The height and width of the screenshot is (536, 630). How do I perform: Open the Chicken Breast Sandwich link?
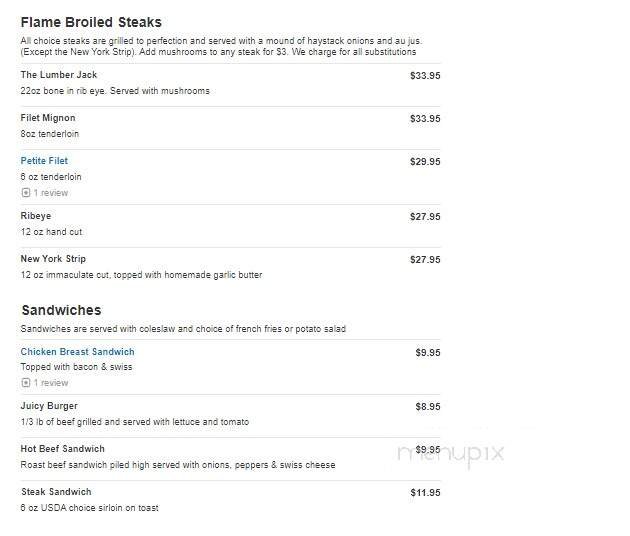point(77,352)
